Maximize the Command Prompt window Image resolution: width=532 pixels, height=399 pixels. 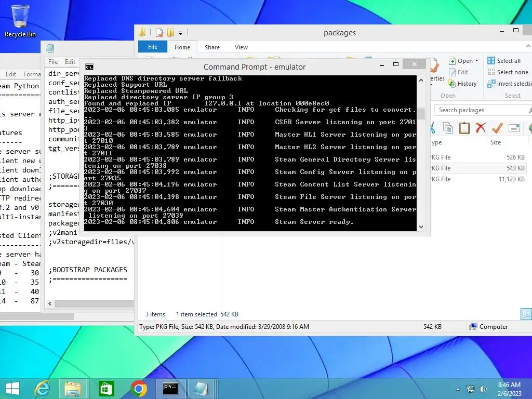(395, 64)
